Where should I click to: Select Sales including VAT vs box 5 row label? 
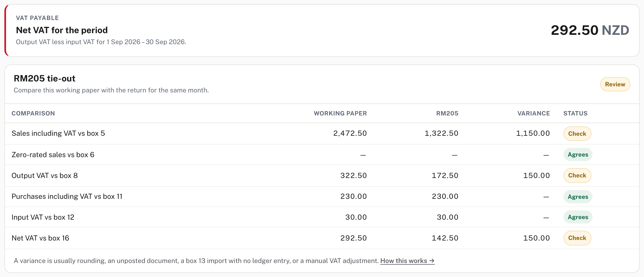pyautogui.click(x=58, y=133)
